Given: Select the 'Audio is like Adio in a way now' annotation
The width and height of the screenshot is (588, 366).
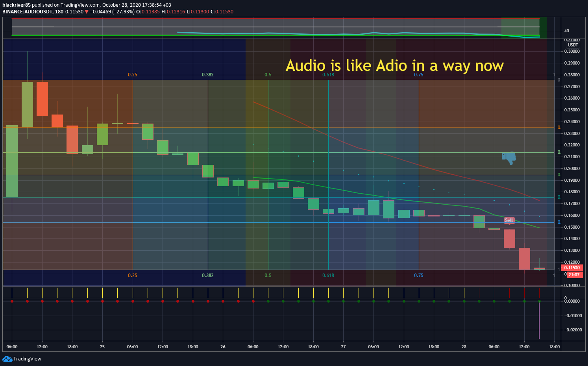Looking at the screenshot, I should coord(395,66).
